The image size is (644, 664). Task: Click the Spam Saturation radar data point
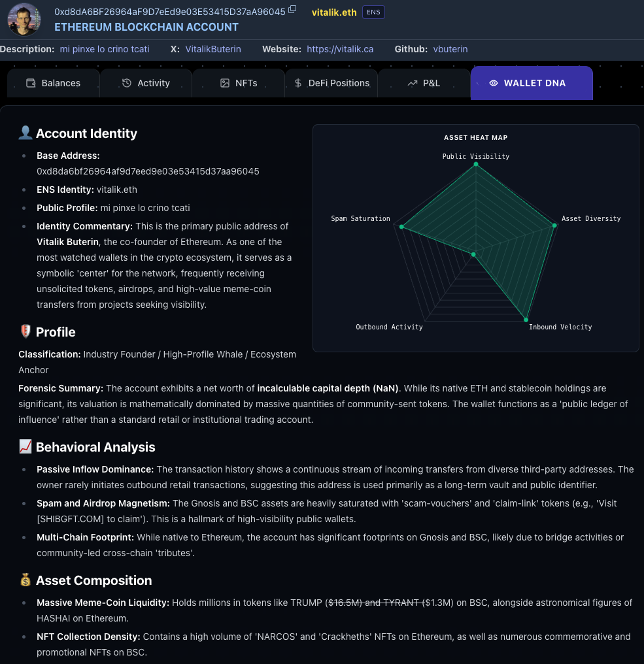[x=403, y=227]
